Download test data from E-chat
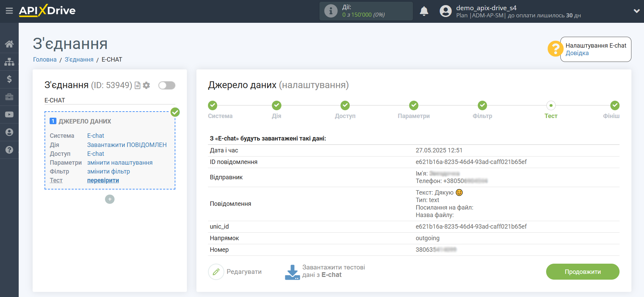Image resolution: width=644 pixels, height=297 pixels. coord(325,271)
